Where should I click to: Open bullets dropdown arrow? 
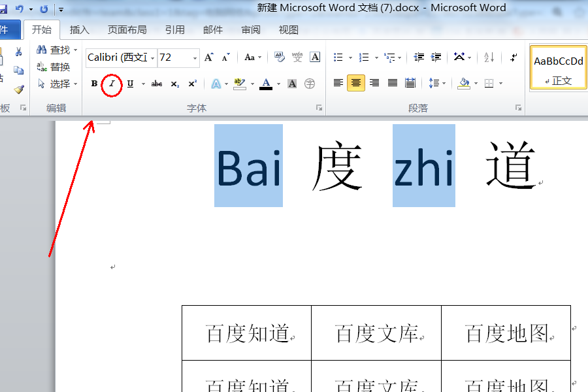point(350,57)
